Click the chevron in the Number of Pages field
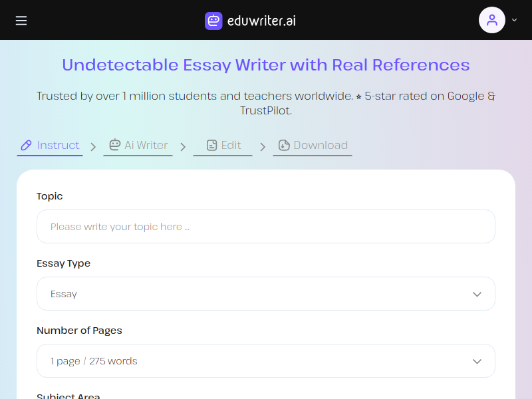This screenshot has width=532, height=399. click(x=477, y=361)
